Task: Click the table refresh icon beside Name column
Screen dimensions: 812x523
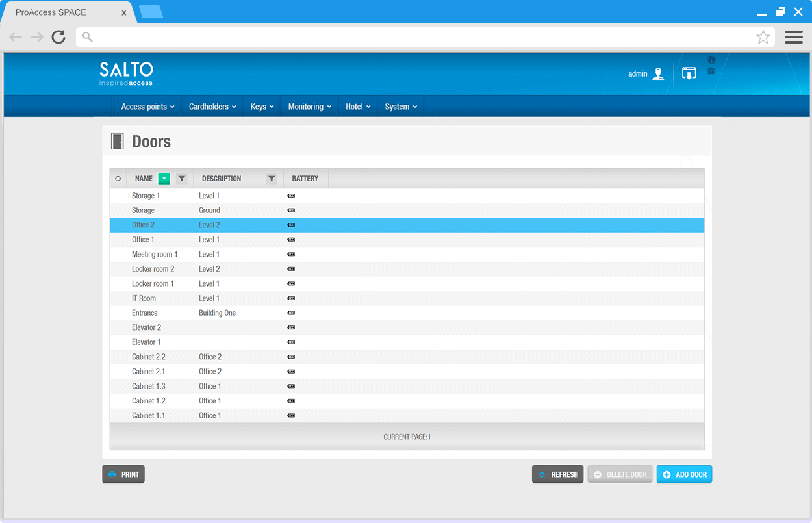Action: (118, 179)
